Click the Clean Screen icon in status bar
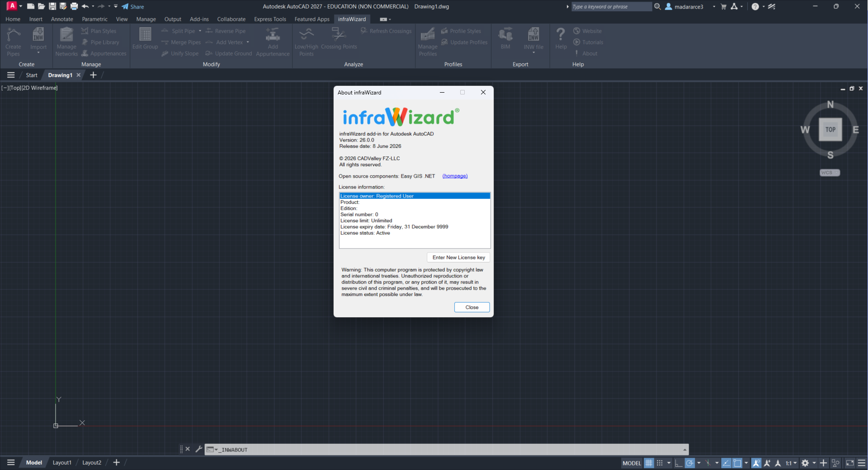This screenshot has height=470, width=868. 850,463
